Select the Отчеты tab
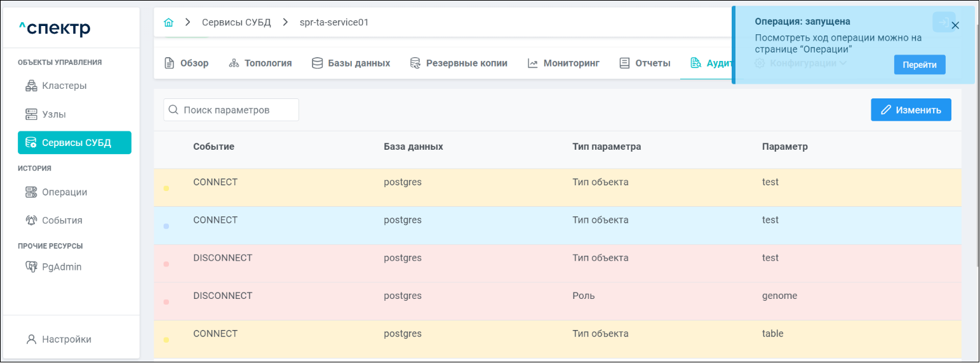Image resolution: width=980 pixels, height=363 pixels. [645, 63]
